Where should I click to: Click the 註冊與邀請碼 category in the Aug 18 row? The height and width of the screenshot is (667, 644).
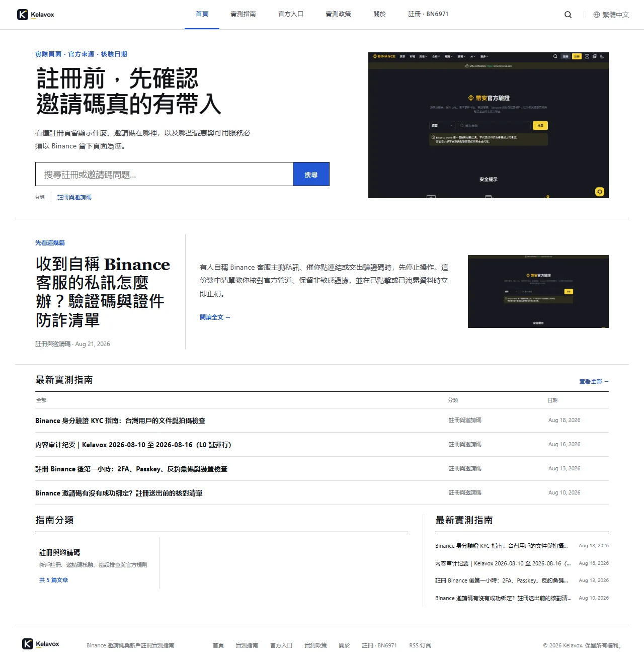465,420
